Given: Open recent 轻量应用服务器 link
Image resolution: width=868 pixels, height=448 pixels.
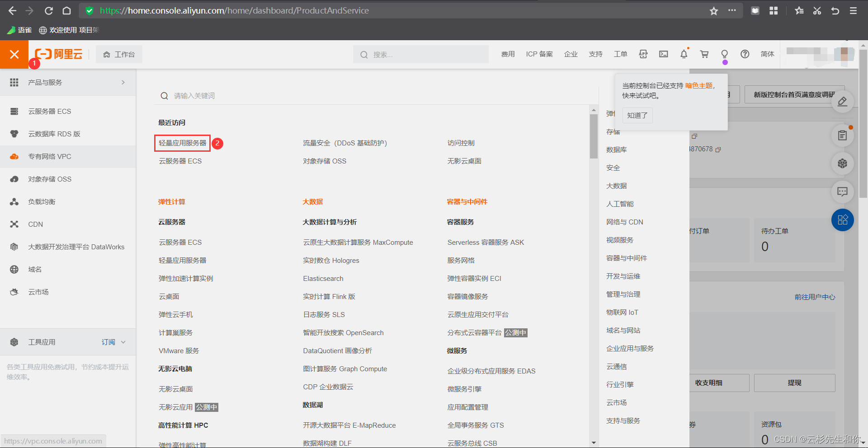Looking at the screenshot, I should [183, 143].
